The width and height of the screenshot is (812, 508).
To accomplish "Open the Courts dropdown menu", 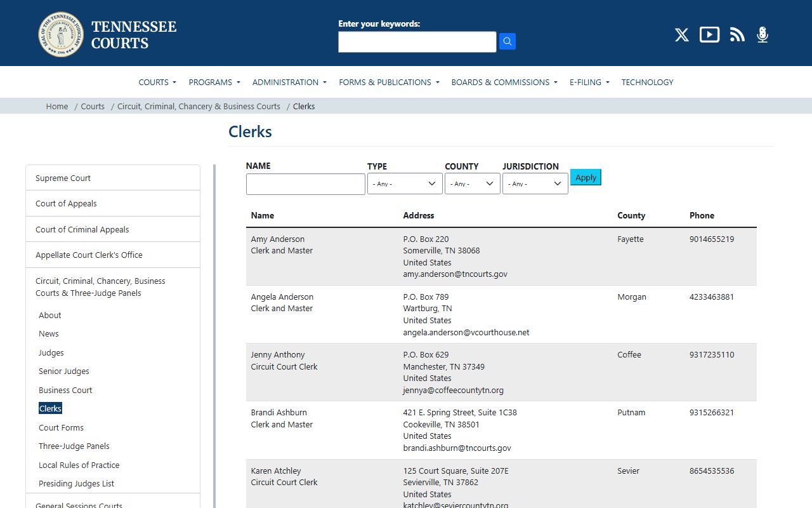I will pyautogui.click(x=157, y=82).
